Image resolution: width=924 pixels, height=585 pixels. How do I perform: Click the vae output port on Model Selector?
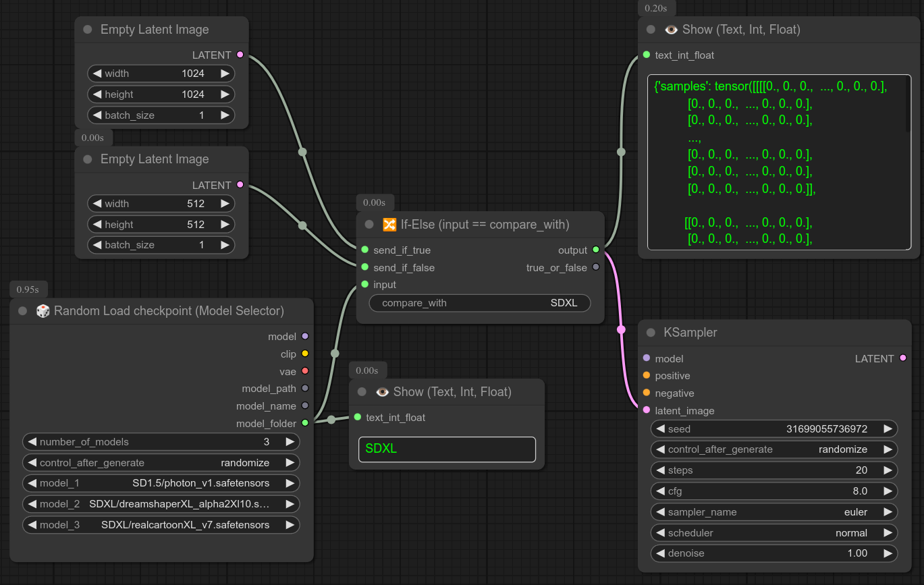tap(305, 371)
